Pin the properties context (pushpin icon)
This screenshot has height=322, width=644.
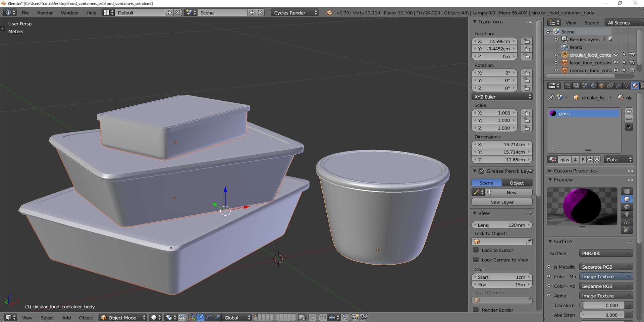tap(551, 97)
